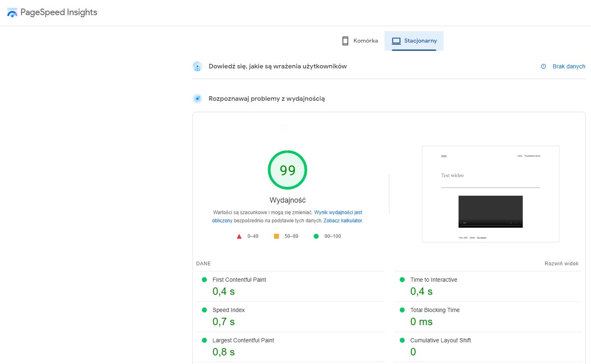Click the Total Blocking Time metric label
This screenshot has width=591, height=364.
coord(435,310)
